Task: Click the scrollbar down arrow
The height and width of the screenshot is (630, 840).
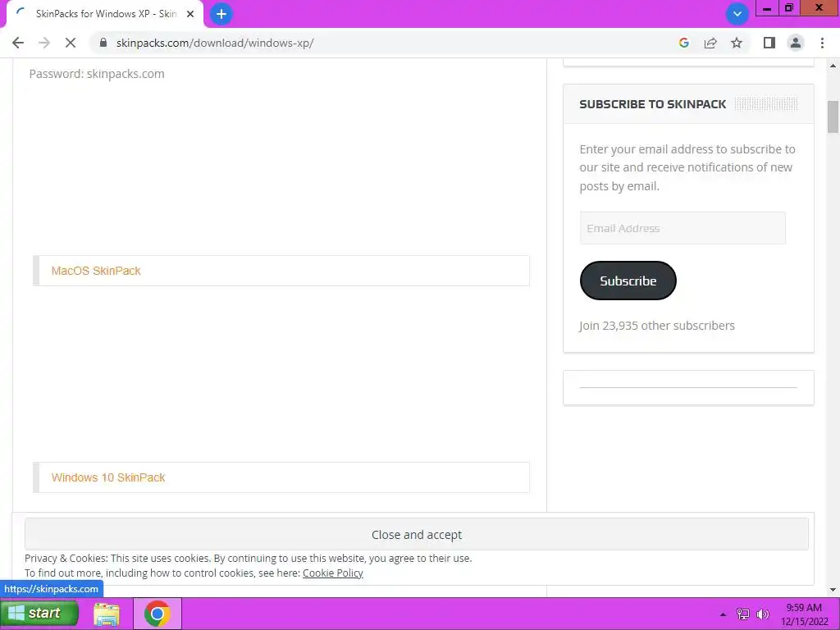Action: [833, 590]
